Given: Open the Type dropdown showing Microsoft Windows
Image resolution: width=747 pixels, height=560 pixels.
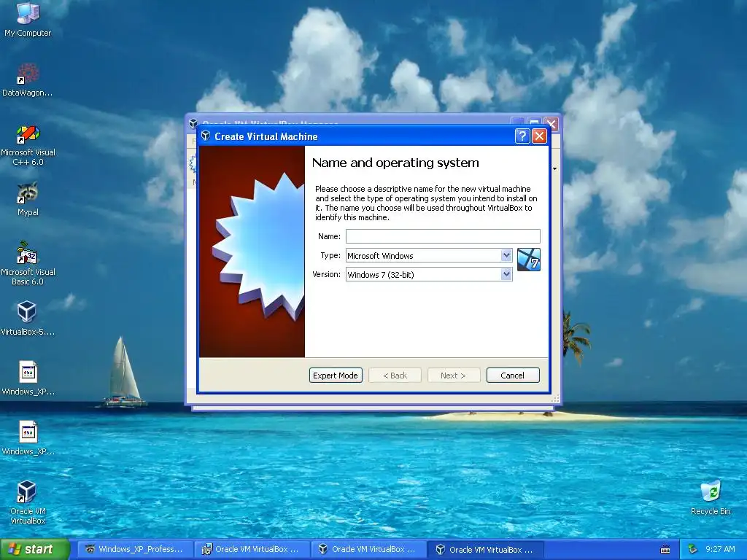Looking at the screenshot, I should click(429, 255).
